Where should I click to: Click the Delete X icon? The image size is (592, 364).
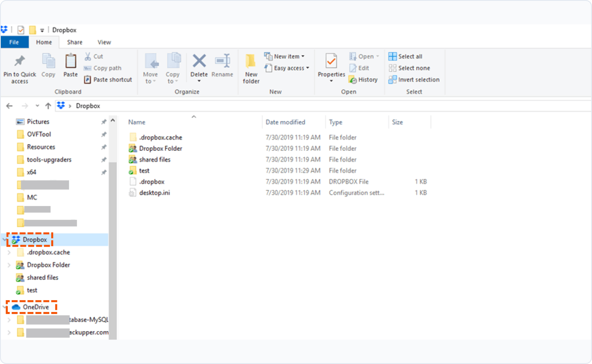199,61
